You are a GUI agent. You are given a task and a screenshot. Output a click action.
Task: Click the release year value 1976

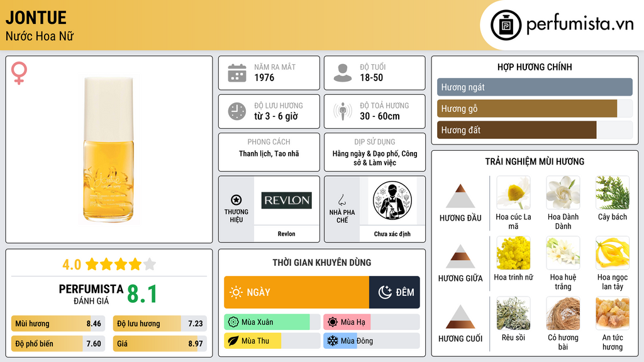[264, 77]
